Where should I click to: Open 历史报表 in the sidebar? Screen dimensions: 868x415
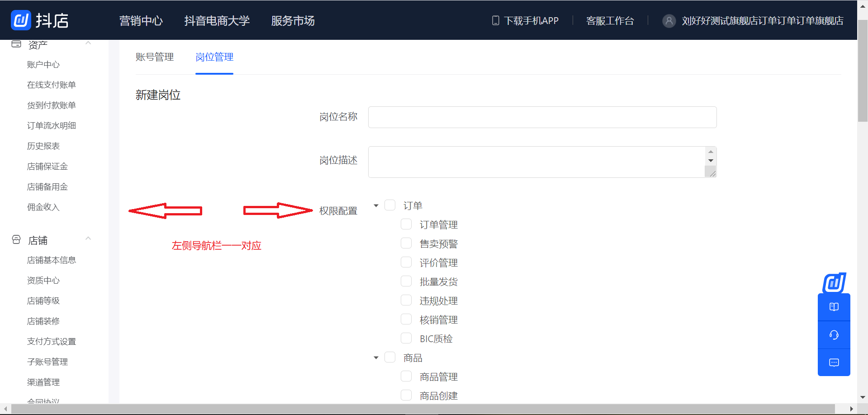(x=43, y=146)
